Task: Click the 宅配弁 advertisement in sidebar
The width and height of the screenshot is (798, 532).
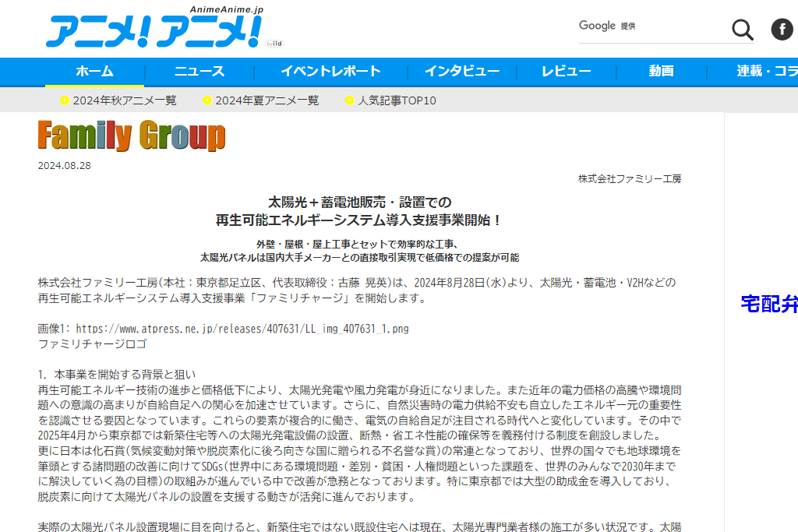Action: pyautogui.click(x=769, y=304)
